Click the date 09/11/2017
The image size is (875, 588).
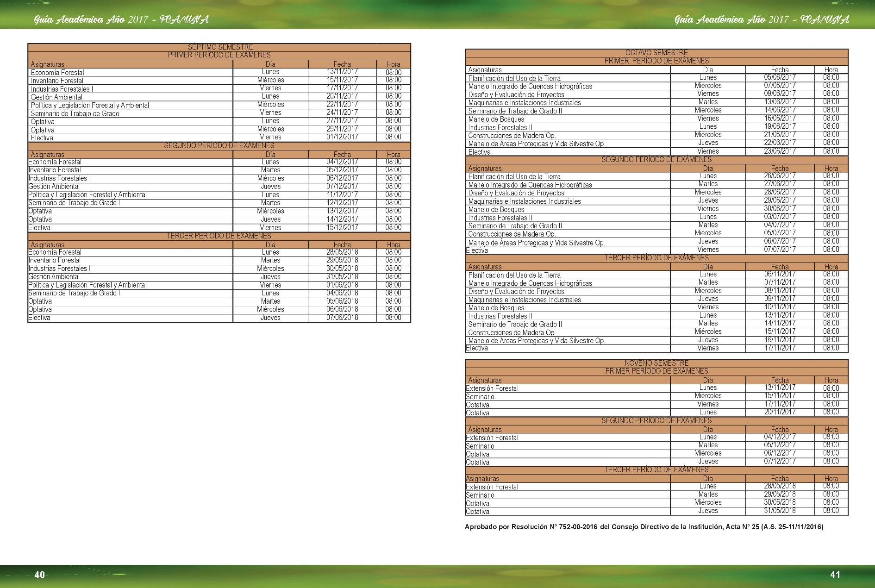(x=780, y=299)
